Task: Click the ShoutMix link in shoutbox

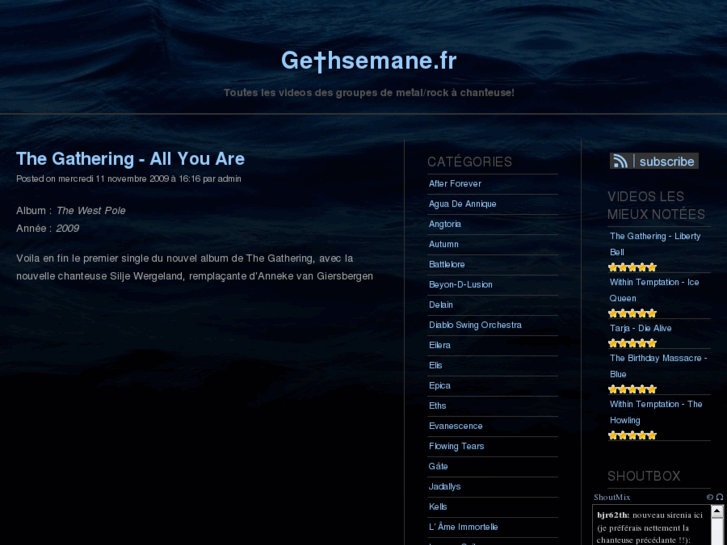Action: point(612,497)
